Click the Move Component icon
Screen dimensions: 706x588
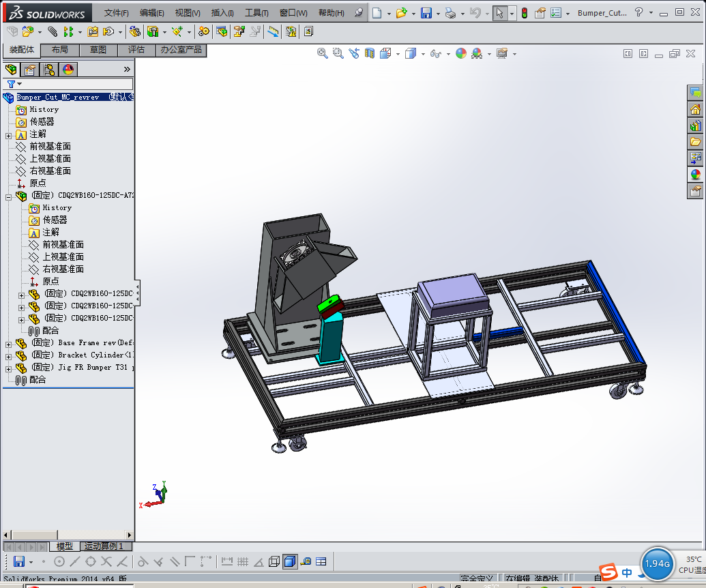click(108, 31)
